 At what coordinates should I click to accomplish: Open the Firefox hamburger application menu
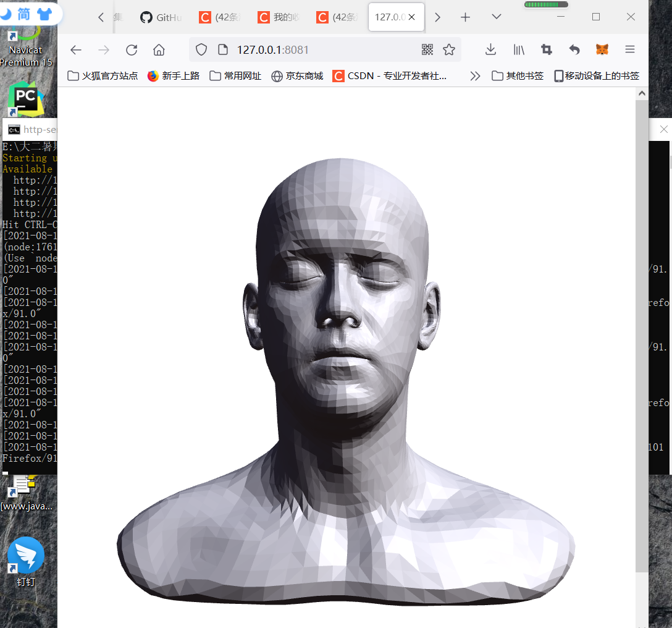[x=629, y=50]
